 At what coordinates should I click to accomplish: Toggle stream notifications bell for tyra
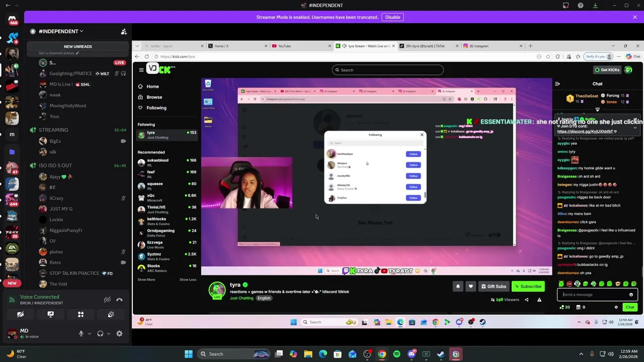pyautogui.click(x=458, y=287)
